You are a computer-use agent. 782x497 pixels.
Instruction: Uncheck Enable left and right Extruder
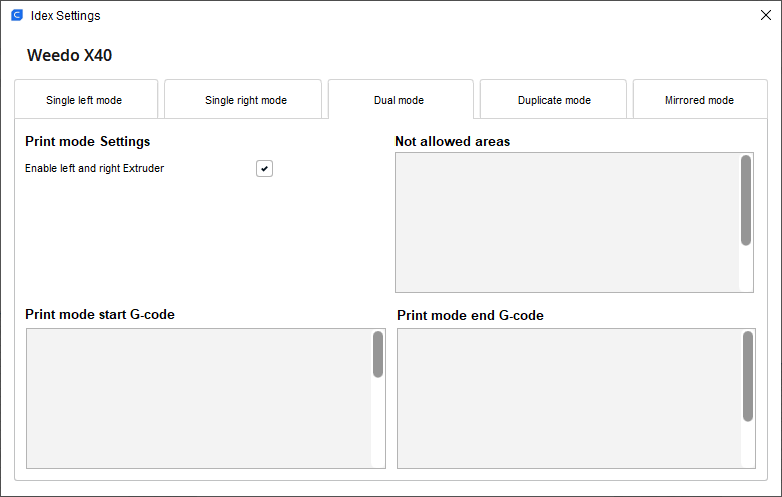click(264, 168)
